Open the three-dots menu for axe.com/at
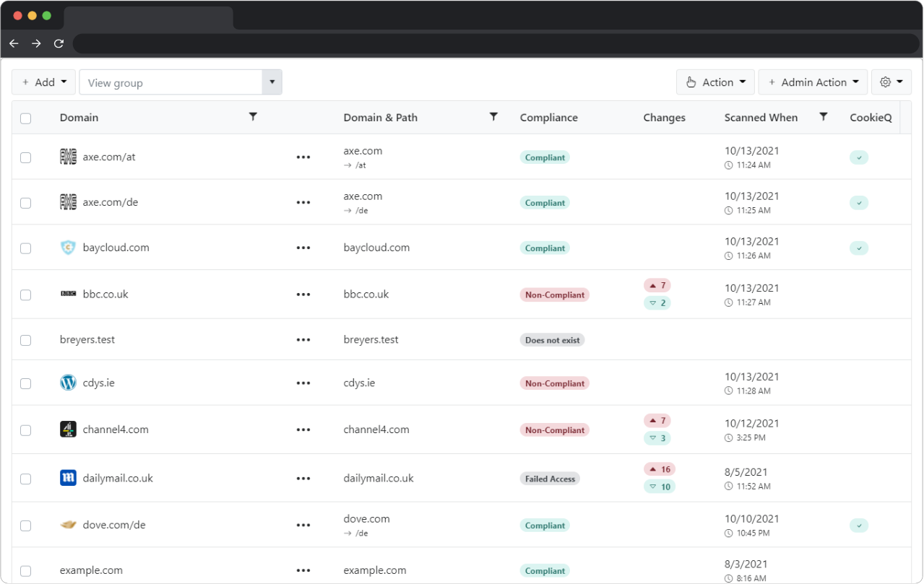Screen dimensions: 924x584 point(303,157)
